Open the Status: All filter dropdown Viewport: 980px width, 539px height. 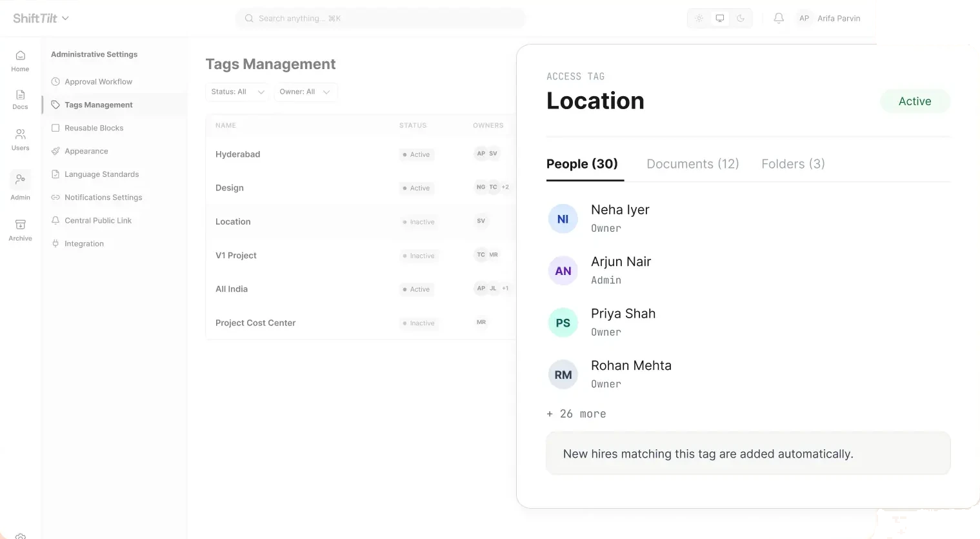click(237, 92)
